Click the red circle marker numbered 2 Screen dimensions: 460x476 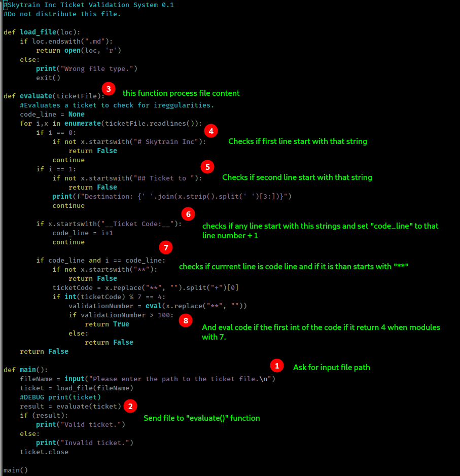pyautogui.click(x=131, y=406)
